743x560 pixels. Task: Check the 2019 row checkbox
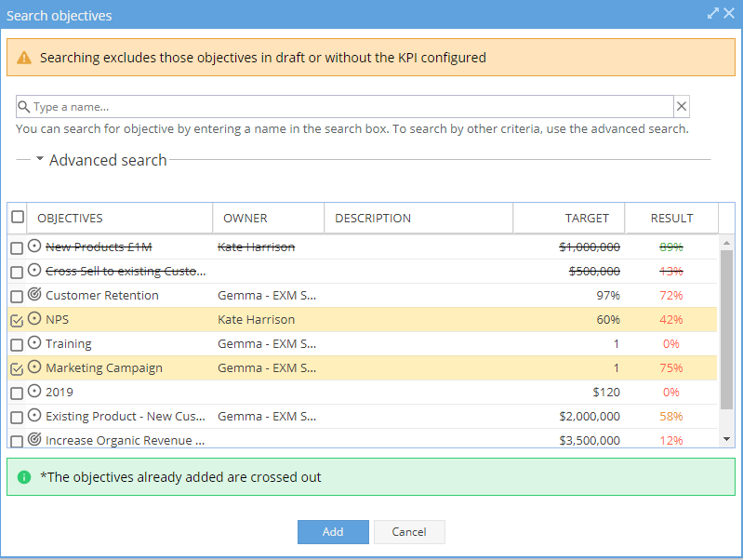pos(17,393)
